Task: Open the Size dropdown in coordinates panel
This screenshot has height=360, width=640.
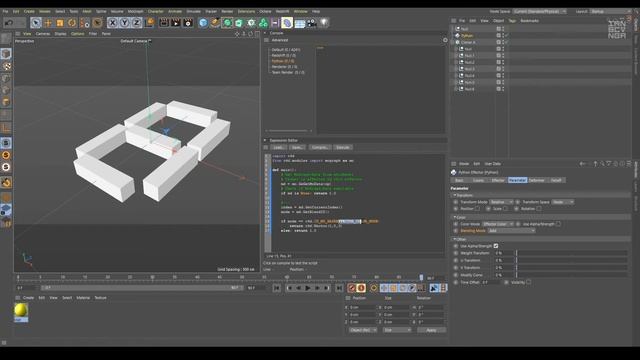Action: 397,330
